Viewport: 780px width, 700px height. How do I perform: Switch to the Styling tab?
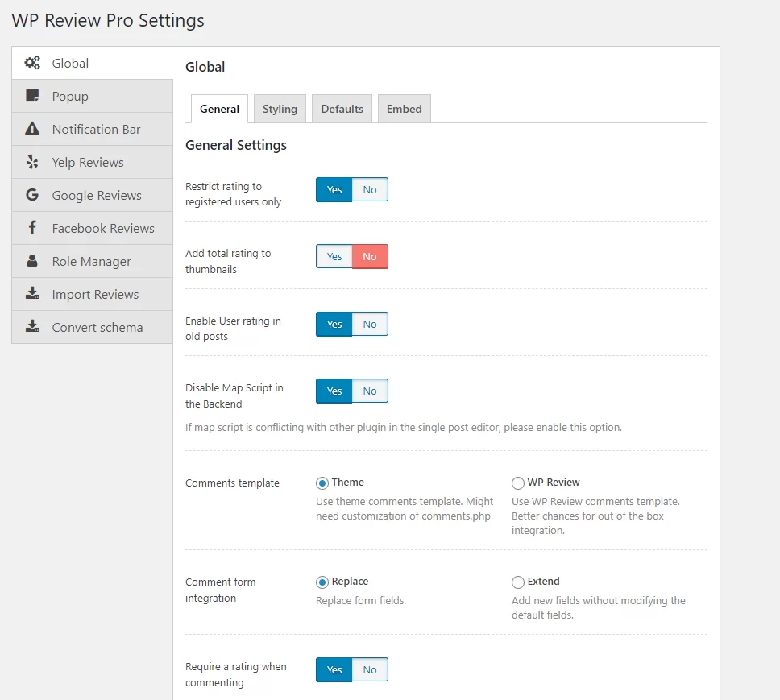coord(280,108)
